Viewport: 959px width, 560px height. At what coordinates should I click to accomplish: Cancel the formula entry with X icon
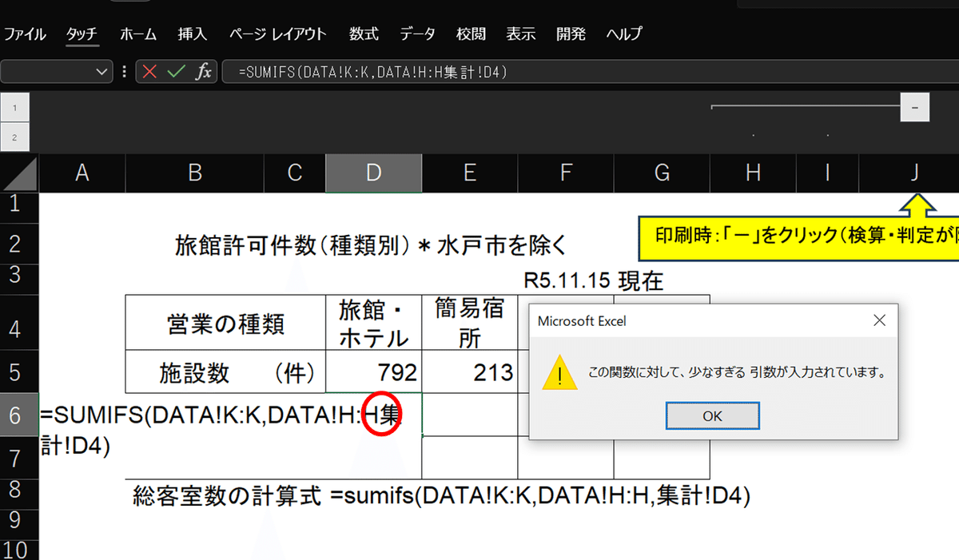pyautogui.click(x=149, y=72)
